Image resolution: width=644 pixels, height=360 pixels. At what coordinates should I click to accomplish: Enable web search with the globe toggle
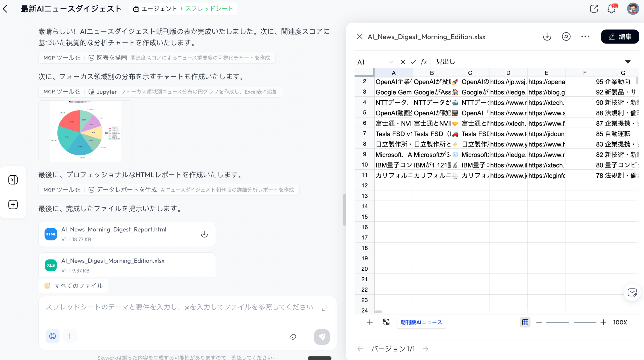coord(52,336)
